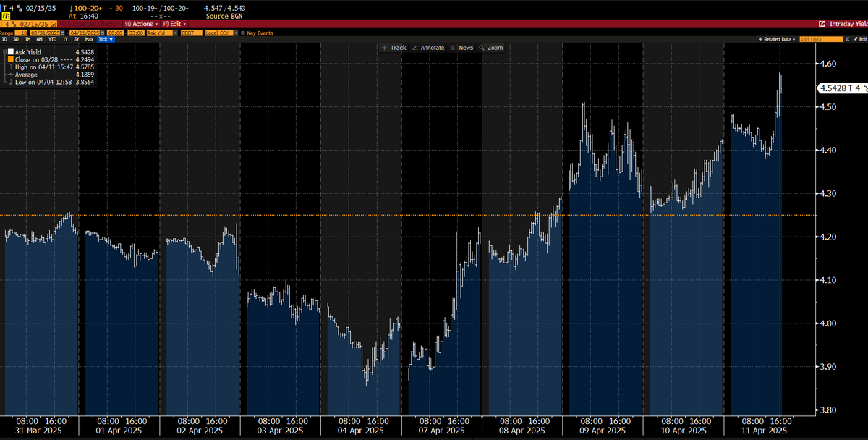Screen dimensions: 868x440
Task: Click the yellow alert icon under ticker
Action: [6, 16]
